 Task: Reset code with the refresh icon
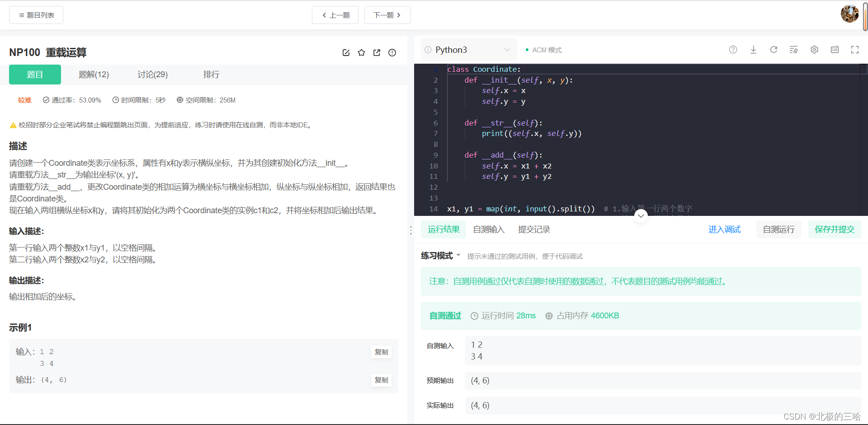point(774,50)
